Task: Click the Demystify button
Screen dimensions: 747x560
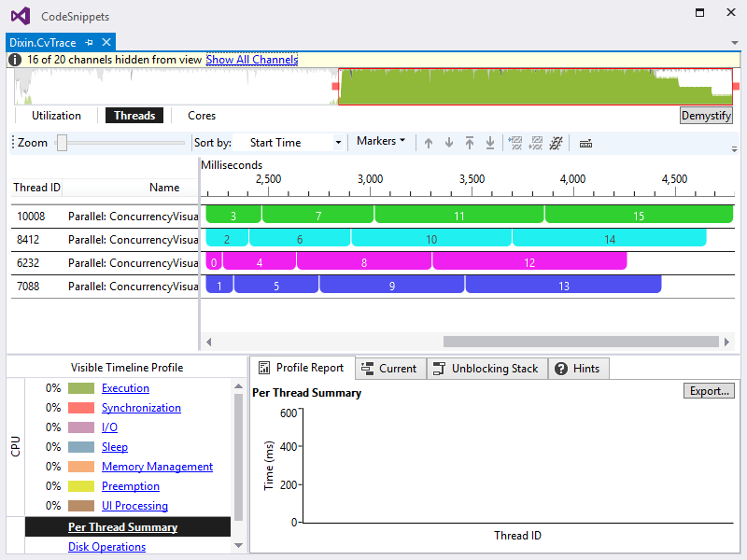Action: [706, 116]
